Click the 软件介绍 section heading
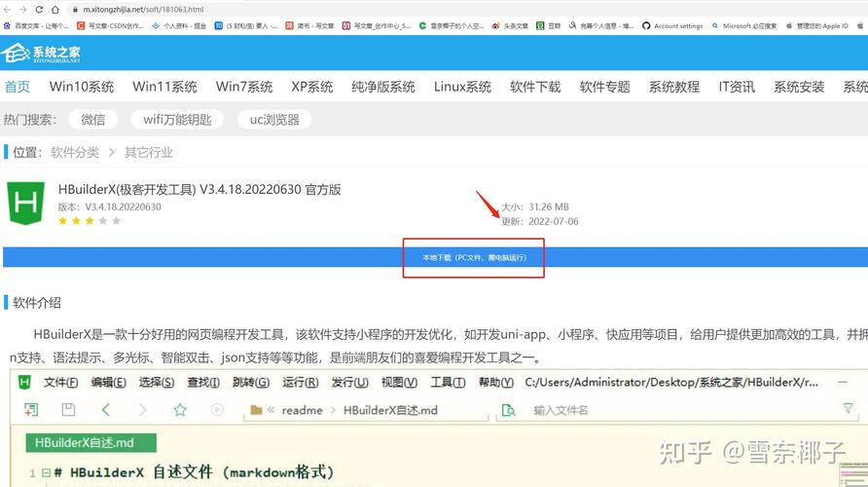This screenshot has height=487, width=868. point(37,303)
